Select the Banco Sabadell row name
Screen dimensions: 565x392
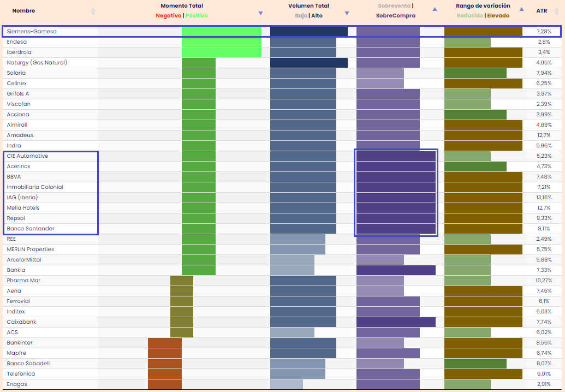point(28,364)
